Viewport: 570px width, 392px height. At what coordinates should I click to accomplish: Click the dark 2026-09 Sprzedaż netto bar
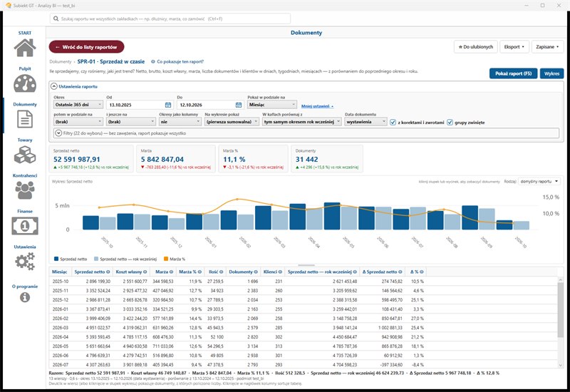(x=470, y=217)
